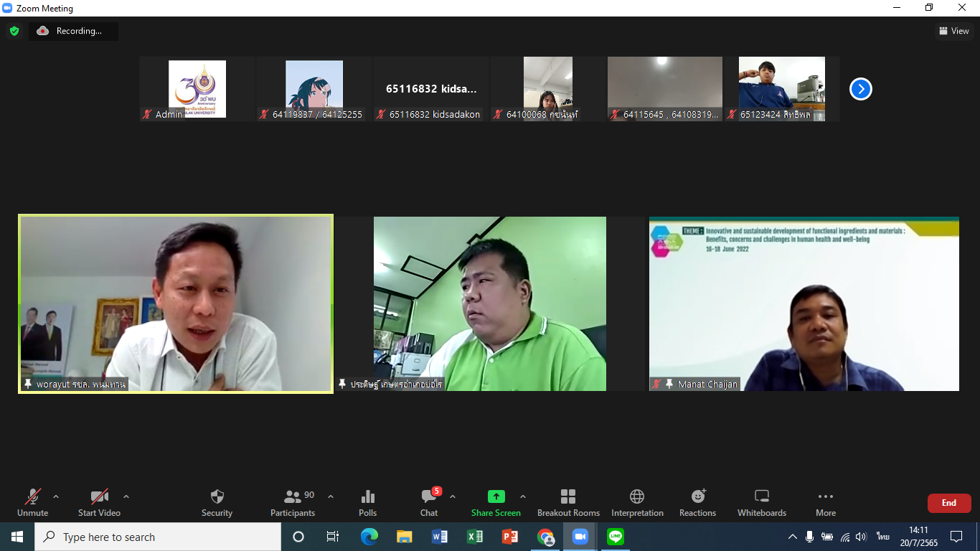980x551 pixels.
Task: Show next page of participant thumbnails
Action: (860, 89)
